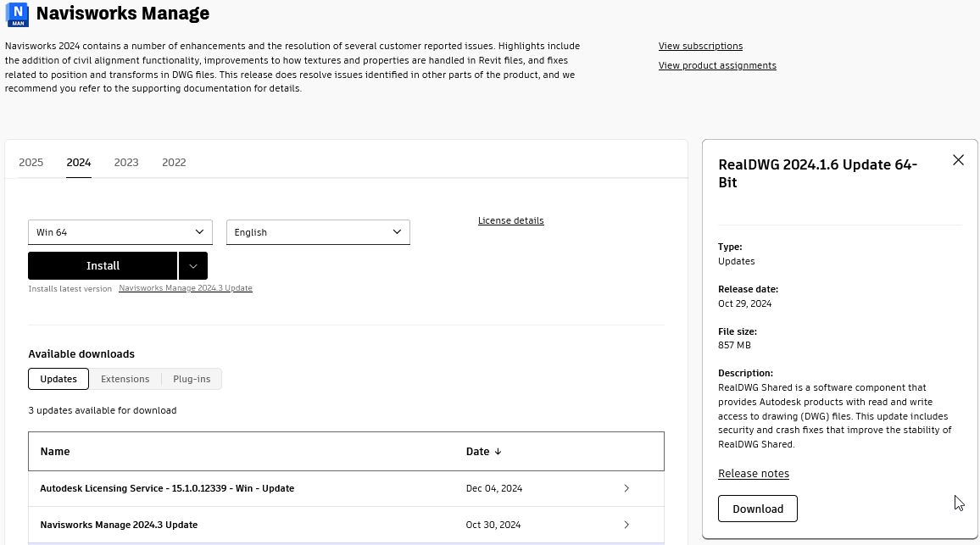This screenshot has height=545, width=980.
Task: Select the Updates downloads filter
Action: point(58,379)
